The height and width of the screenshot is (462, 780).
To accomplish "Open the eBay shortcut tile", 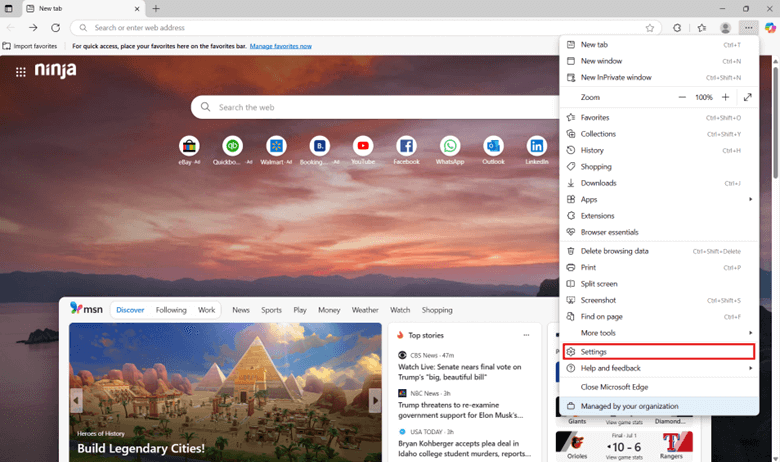I will (x=189, y=150).
